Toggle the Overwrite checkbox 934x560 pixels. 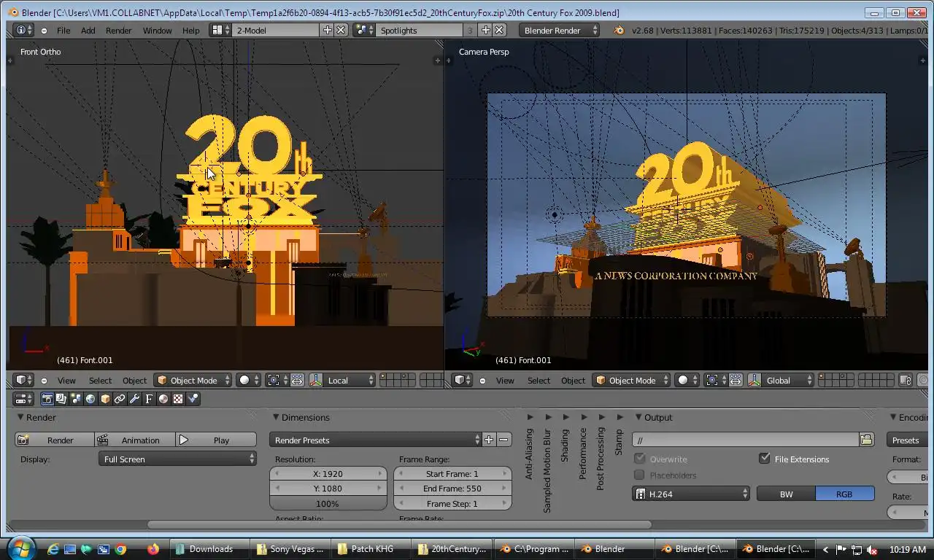(640, 459)
